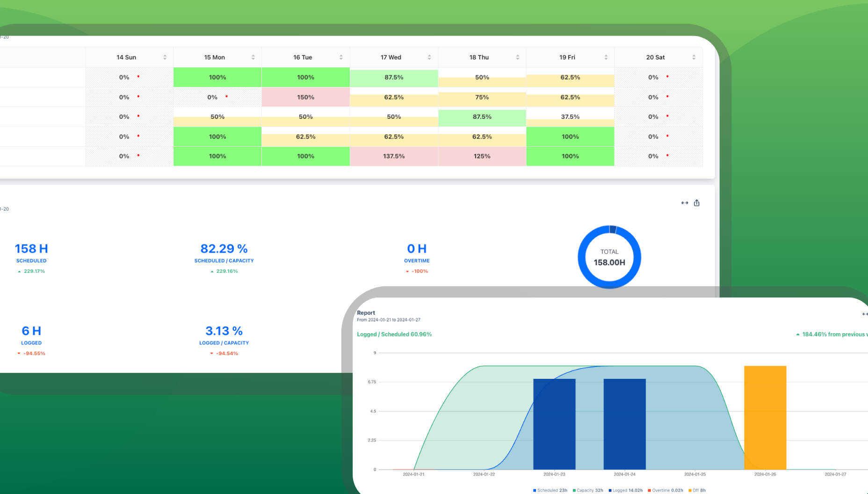Sort the 18 Thu column using its sort arrows
Viewport: 868px width, 494px height.
click(x=518, y=57)
